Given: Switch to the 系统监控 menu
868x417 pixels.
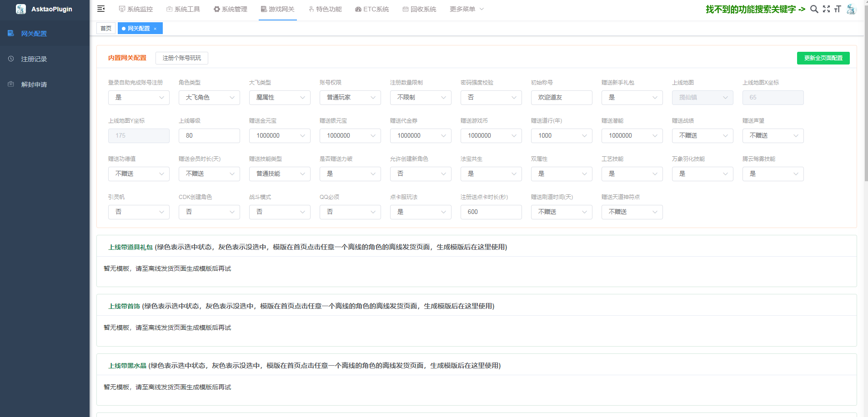Looking at the screenshot, I should pos(136,9).
